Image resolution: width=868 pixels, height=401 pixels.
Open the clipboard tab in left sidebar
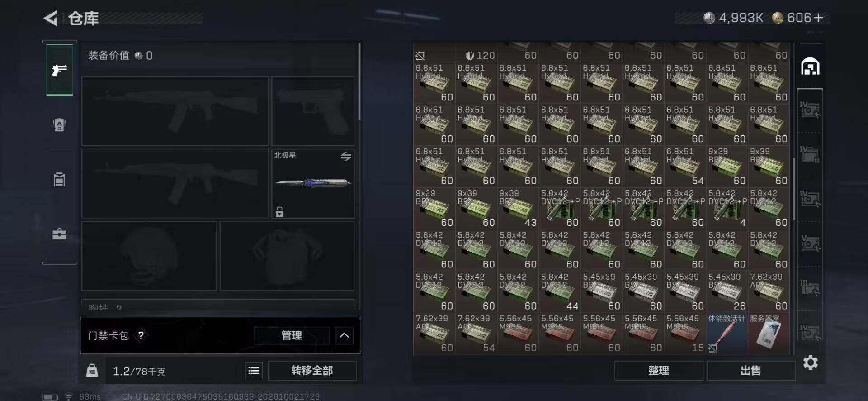click(59, 179)
